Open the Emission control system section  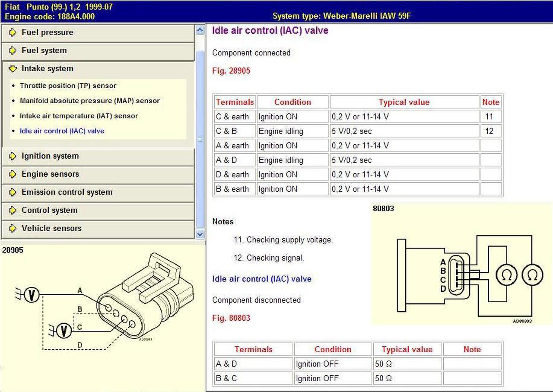(x=98, y=192)
